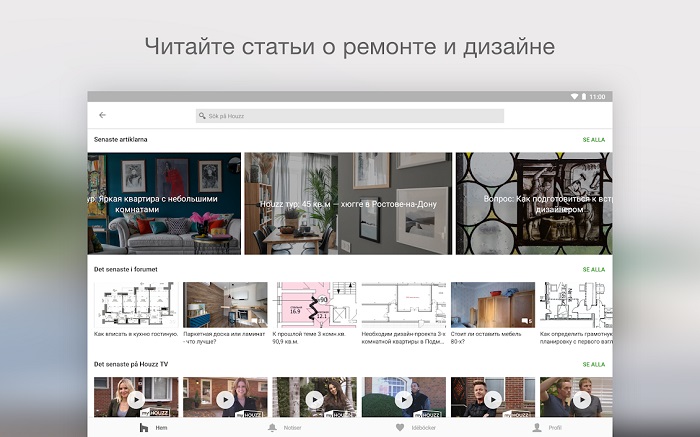Play sixth Houzz TV video with two men
Screen dimensions: 700x437
coord(582,400)
